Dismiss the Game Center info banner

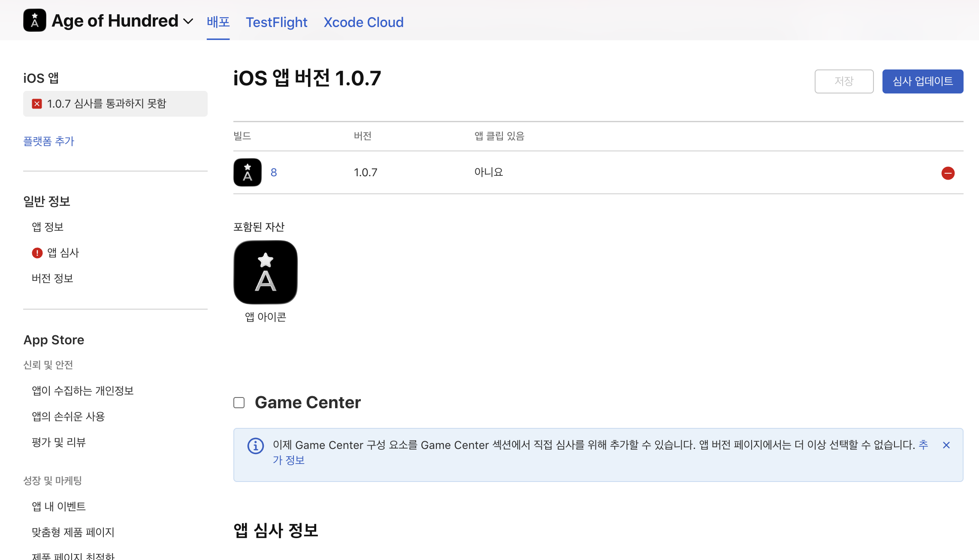click(x=946, y=446)
